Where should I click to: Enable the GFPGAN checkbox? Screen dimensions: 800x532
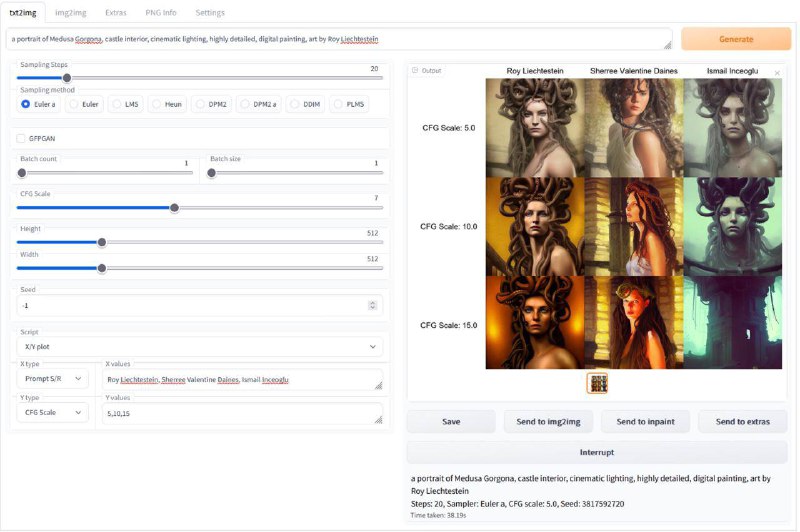[20, 138]
